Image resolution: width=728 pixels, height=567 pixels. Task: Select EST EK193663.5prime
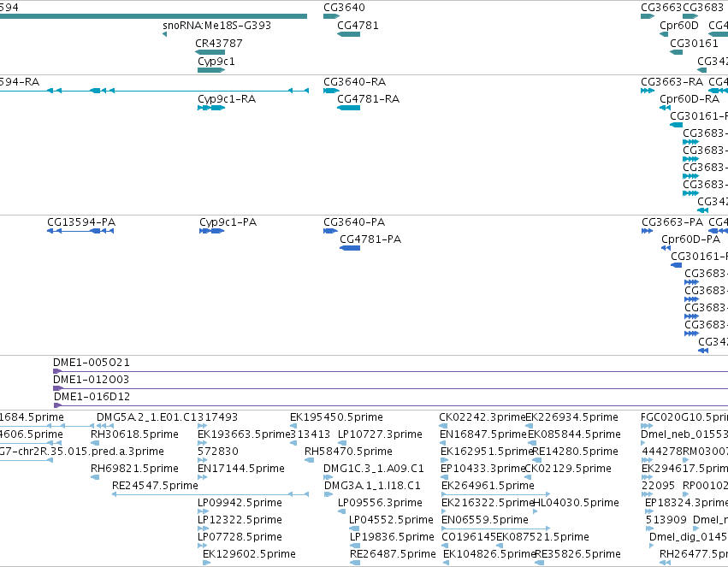pos(244,434)
